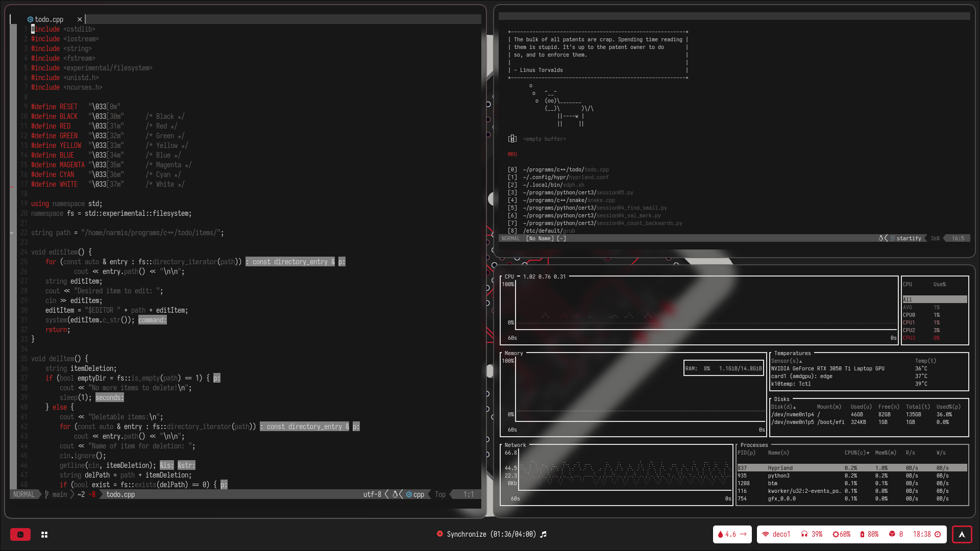Pause the Synchronize music track
The height and width of the screenshot is (551, 980).
click(x=439, y=534)
